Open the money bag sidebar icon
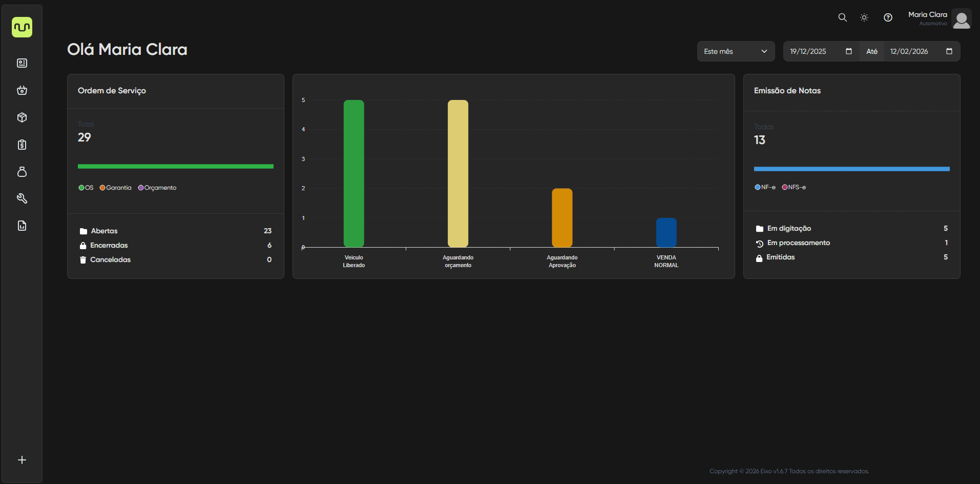This screenshot has width=980, height=484. [x=22, y=172]
